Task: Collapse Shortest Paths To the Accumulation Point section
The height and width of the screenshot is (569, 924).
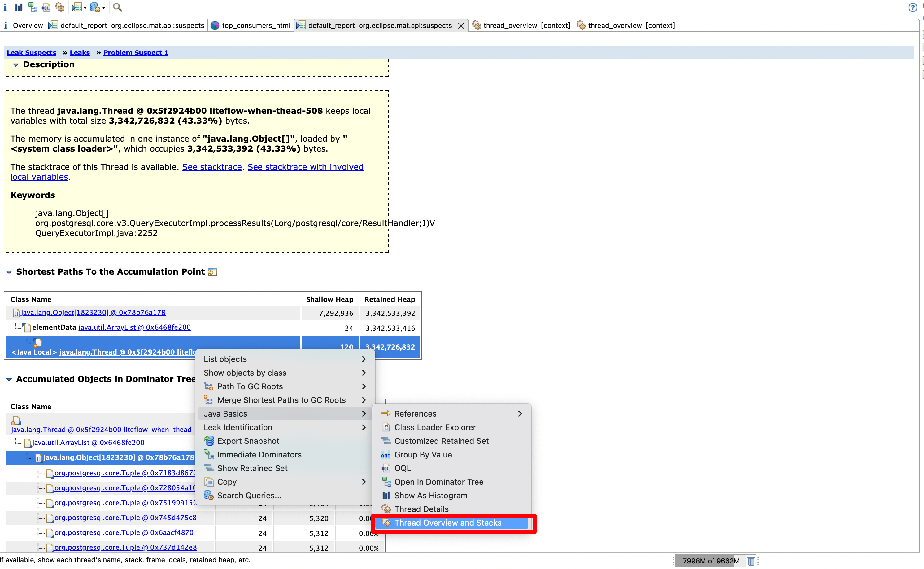Action: (x=9, y=272)
